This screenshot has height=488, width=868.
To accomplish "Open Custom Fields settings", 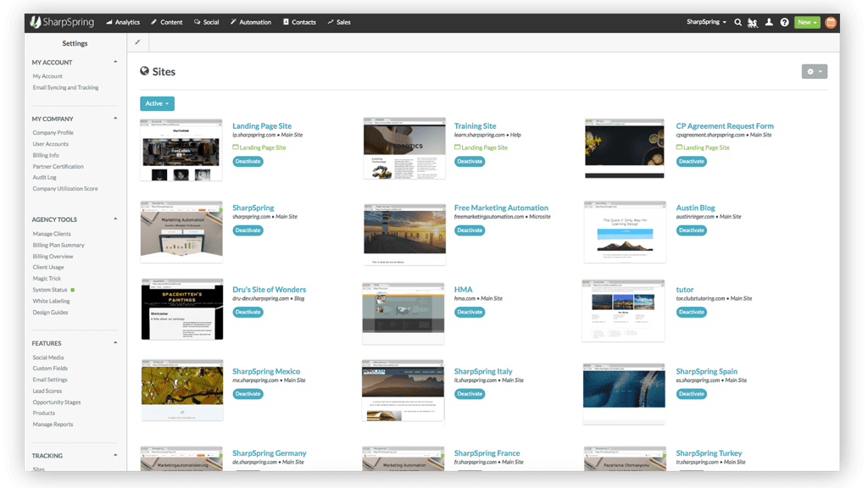I will [x=50, y=369].
